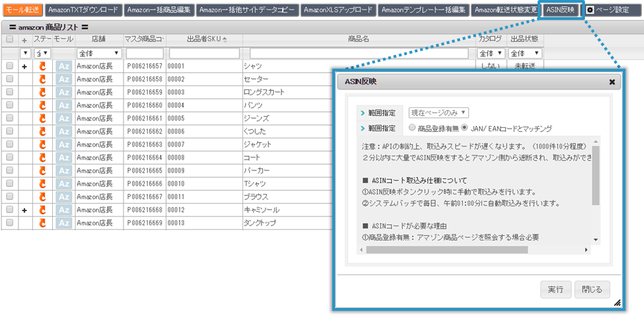
Task: Click the plus header to expand all rows
Action: pos(25,40)
